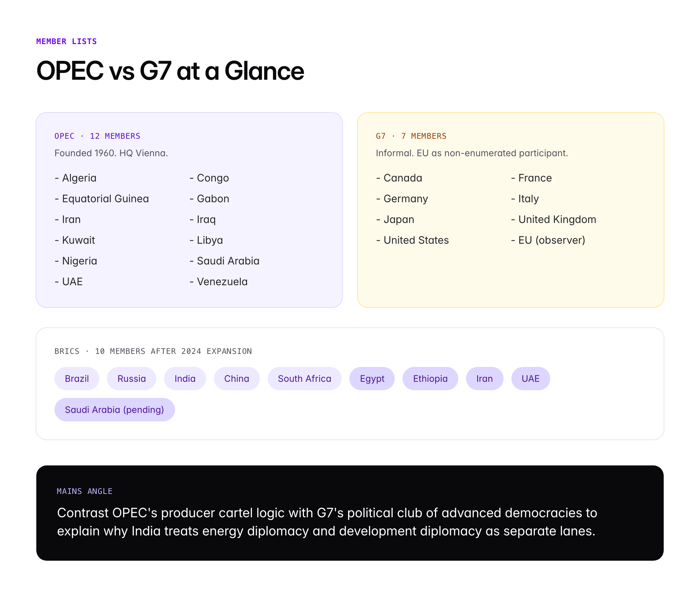The width and height of the screenshot is (700, 597).
Task: Click the EU (observer) entry
Action: coord(551,240)
